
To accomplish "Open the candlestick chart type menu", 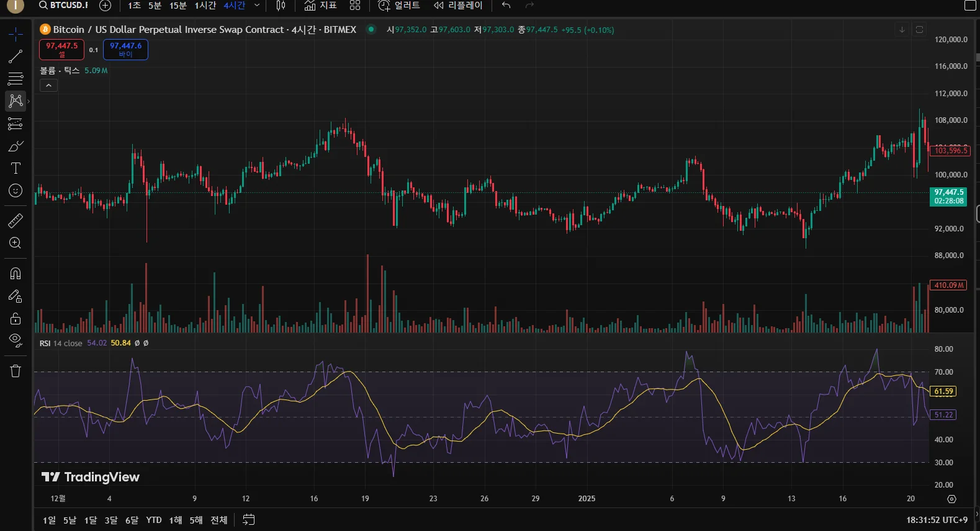I will point(281,6).
